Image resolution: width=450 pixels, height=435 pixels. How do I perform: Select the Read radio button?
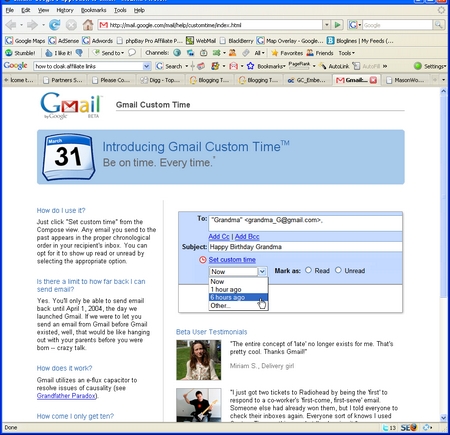(308, 270)
